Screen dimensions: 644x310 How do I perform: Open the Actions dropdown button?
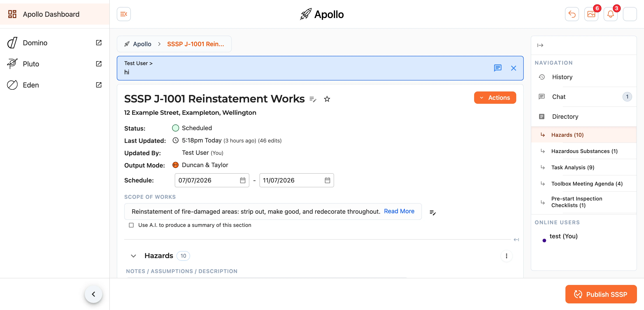click(495, 98)
